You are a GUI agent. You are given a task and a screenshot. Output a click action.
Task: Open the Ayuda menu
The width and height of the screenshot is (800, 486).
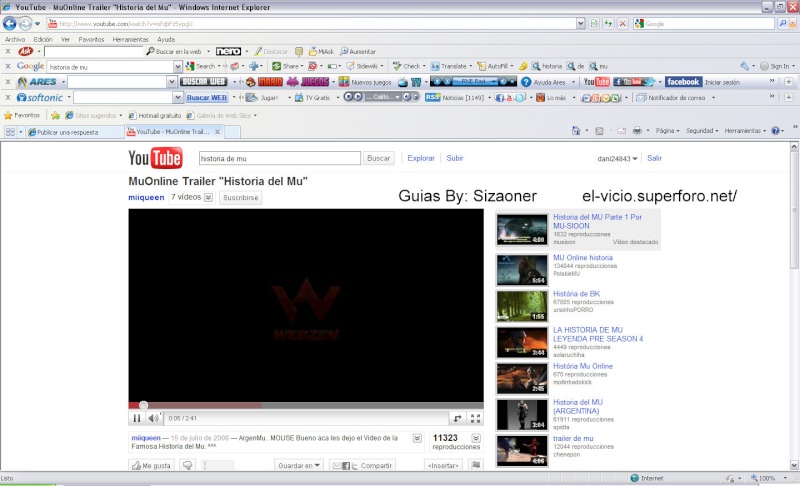click(166, 39)
